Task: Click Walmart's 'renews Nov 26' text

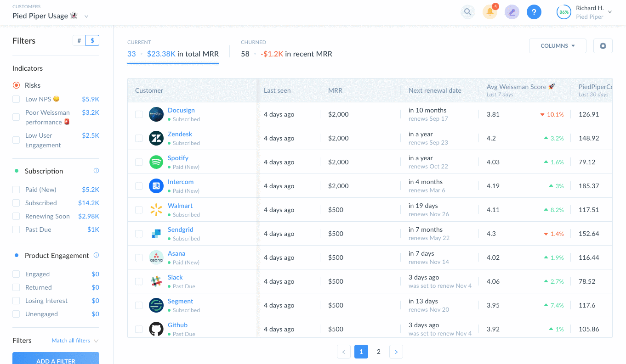Action: (x=429, y=214)
